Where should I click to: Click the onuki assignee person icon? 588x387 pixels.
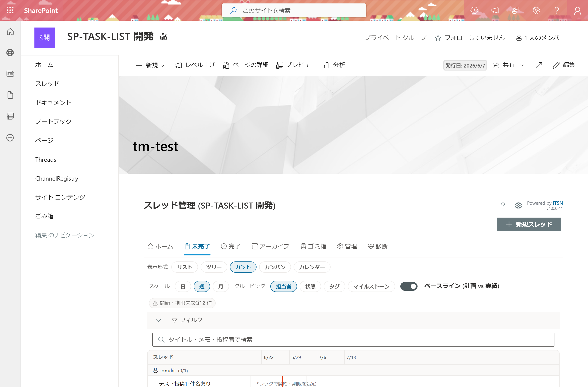(155, 370)
